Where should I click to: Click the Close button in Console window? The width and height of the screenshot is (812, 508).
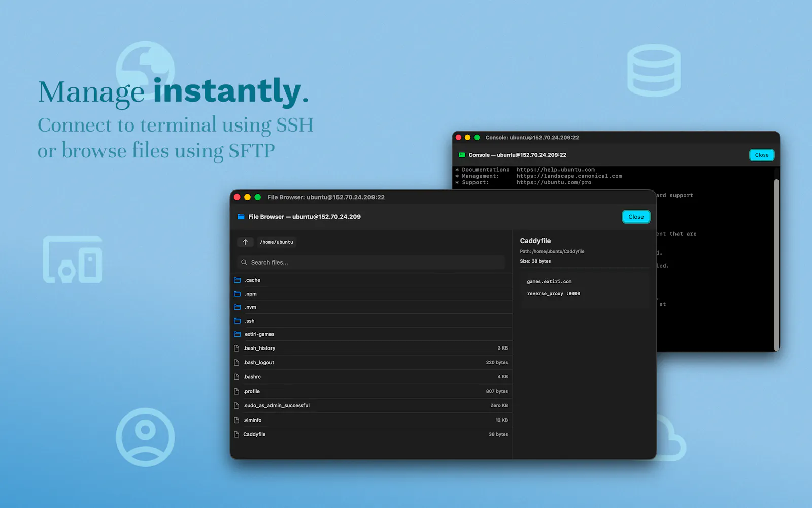click(x=761, y=155)
